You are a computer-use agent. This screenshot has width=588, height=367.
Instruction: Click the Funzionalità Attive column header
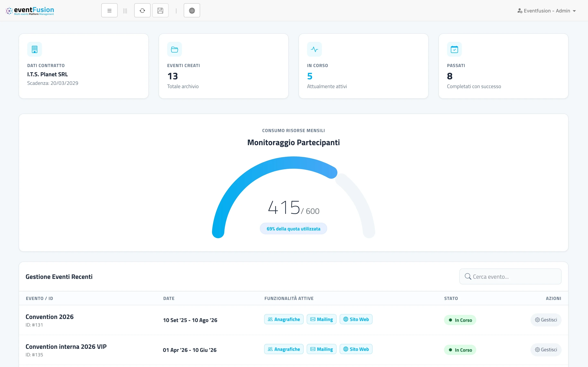(x=289, y=298)
